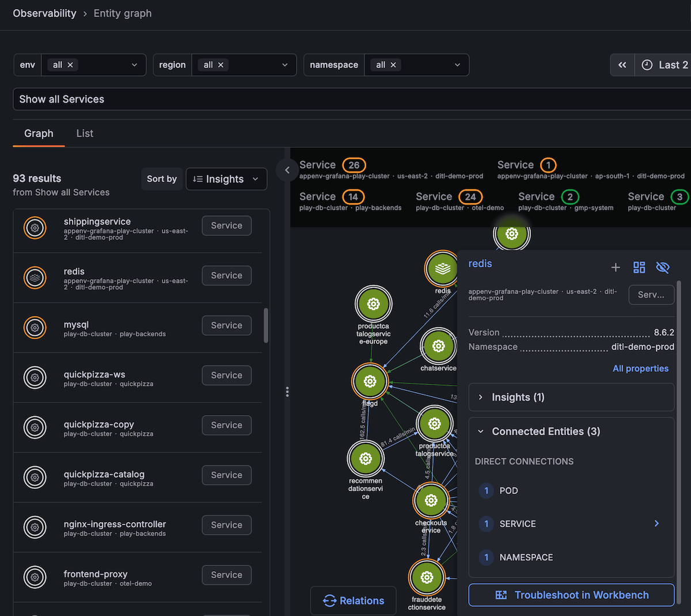Select the redis node in the graph
The image size is (691, 616).
(441, 268)
